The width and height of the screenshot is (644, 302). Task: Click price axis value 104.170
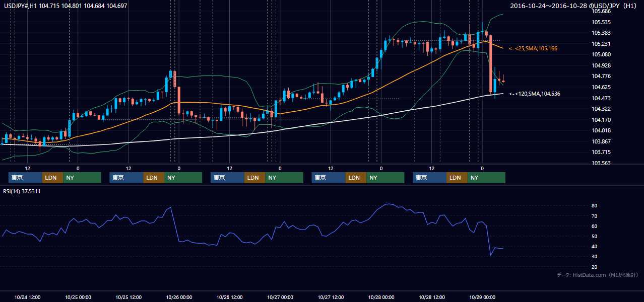[x=602, y=120]
